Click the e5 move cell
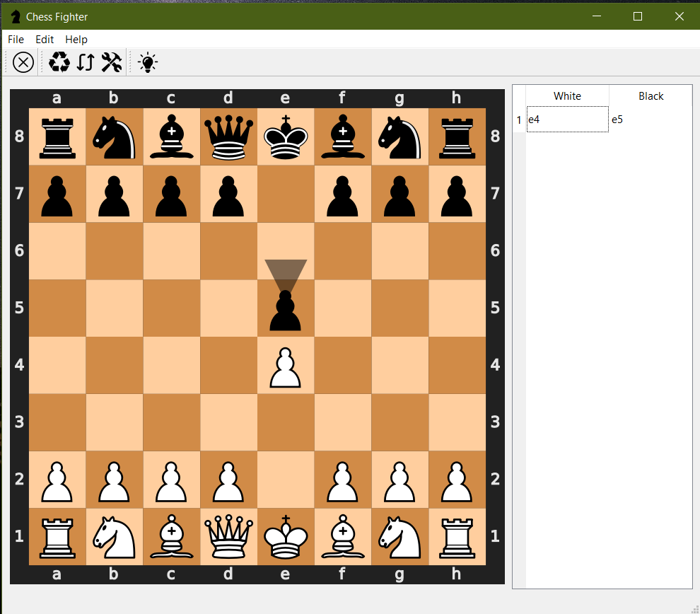The image size is (700, 614). click(x=651, y=120)
